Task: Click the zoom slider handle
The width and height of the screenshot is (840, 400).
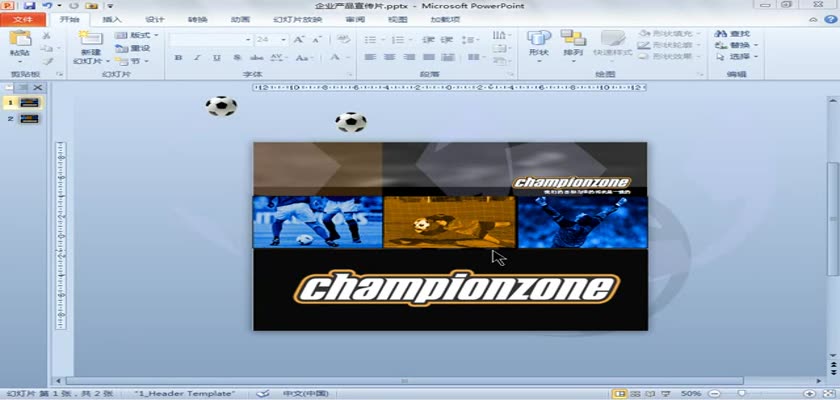Action: (741, 394)
